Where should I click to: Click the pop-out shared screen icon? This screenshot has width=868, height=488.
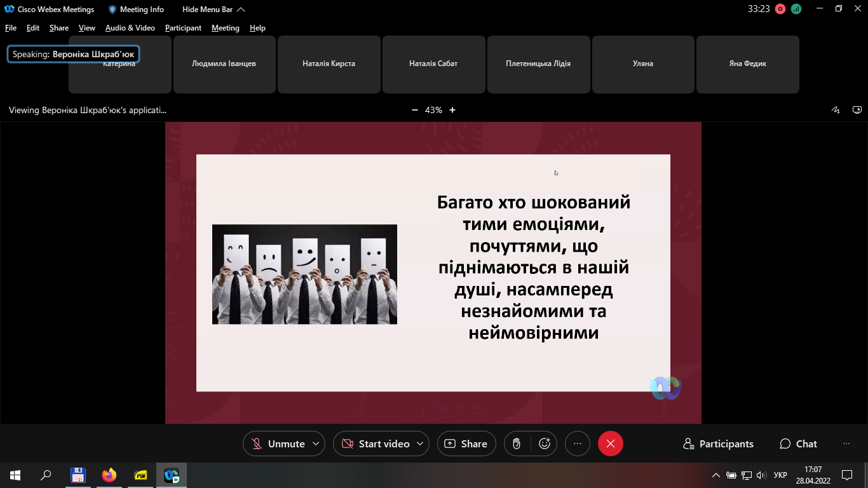[x=857, y=110]
